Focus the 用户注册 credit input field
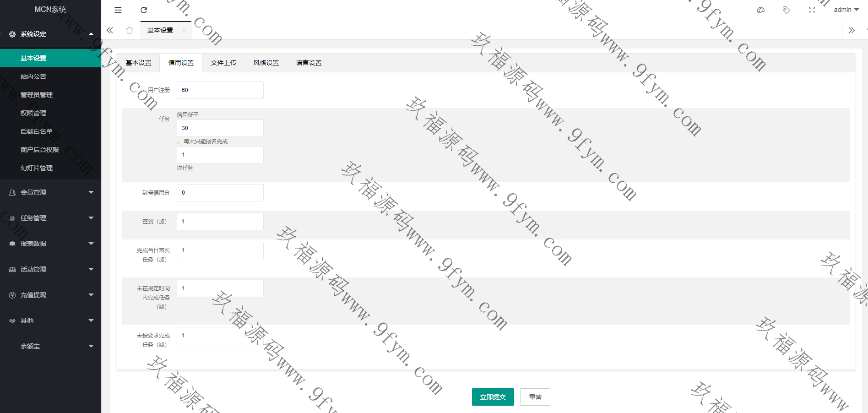 pyautogui.click(x=220, y=90)
